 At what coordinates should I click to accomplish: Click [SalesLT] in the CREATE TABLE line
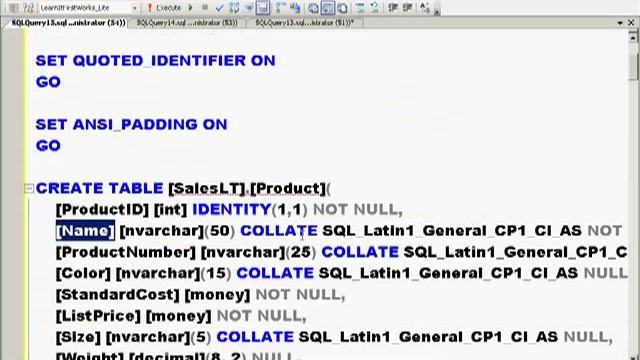click(x=207, y=189)
